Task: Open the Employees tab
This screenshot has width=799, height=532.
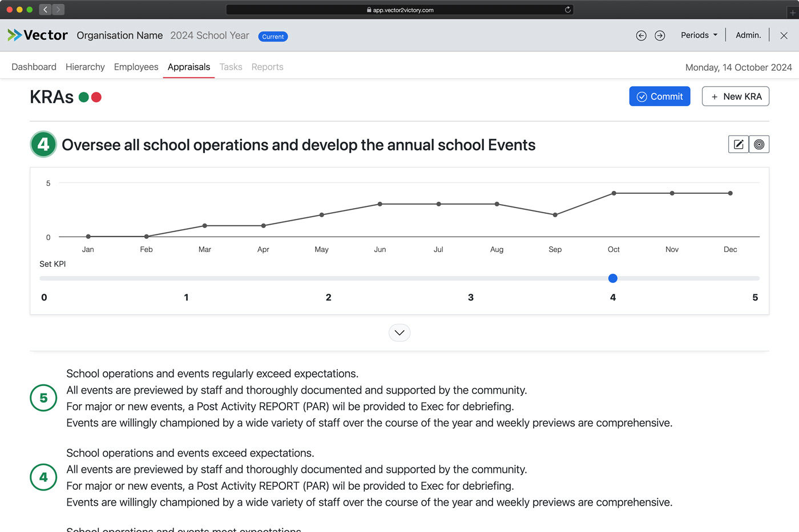Action: (136, 67)
